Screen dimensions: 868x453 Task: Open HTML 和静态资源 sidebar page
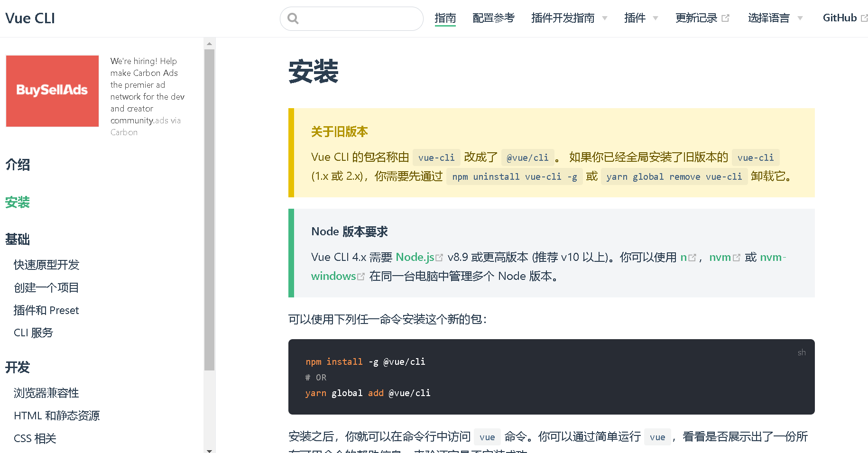pos(57,416)
